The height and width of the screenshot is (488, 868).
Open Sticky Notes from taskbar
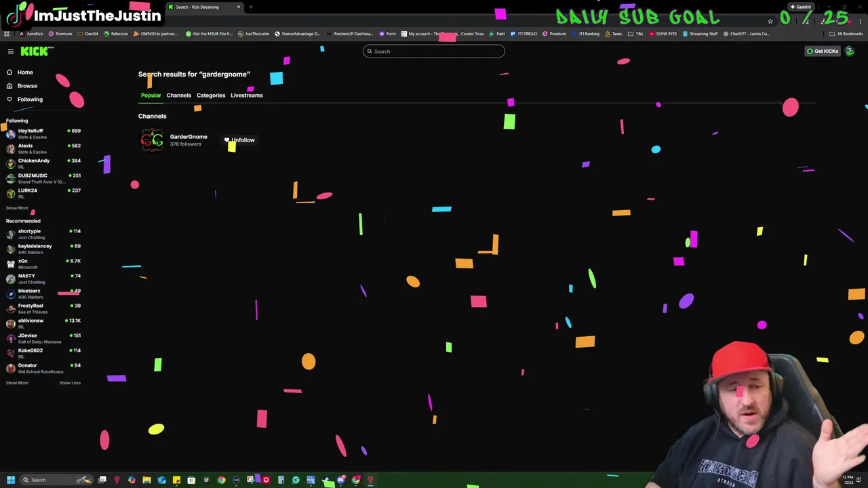[x=176, y=481]
